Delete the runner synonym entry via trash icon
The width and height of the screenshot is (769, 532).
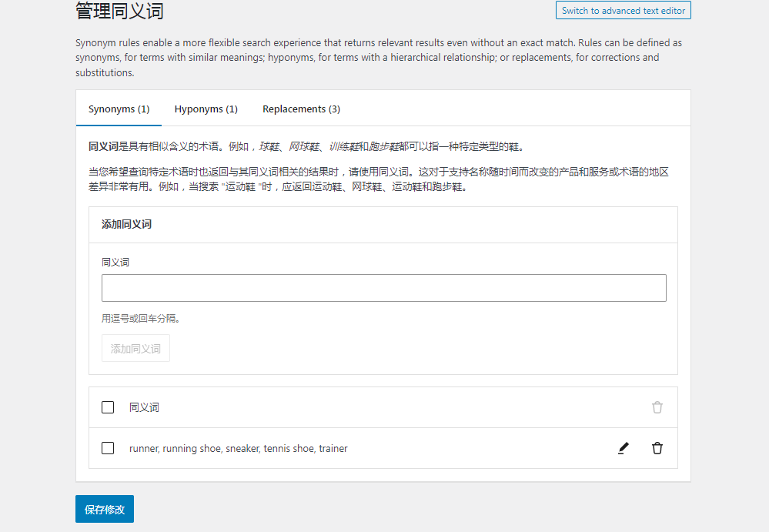(657, 447)
